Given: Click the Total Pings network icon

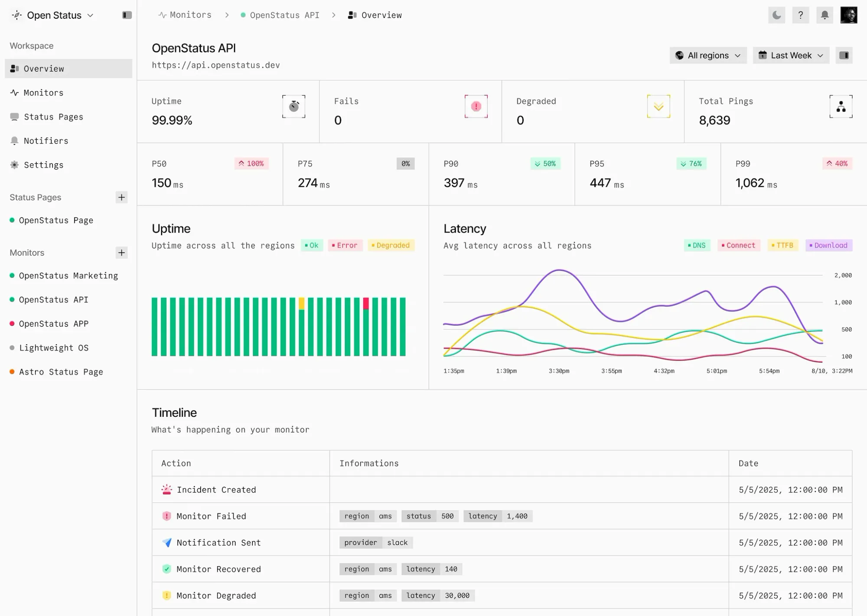Looking at the screenshot, I should [x=841, y=107].
